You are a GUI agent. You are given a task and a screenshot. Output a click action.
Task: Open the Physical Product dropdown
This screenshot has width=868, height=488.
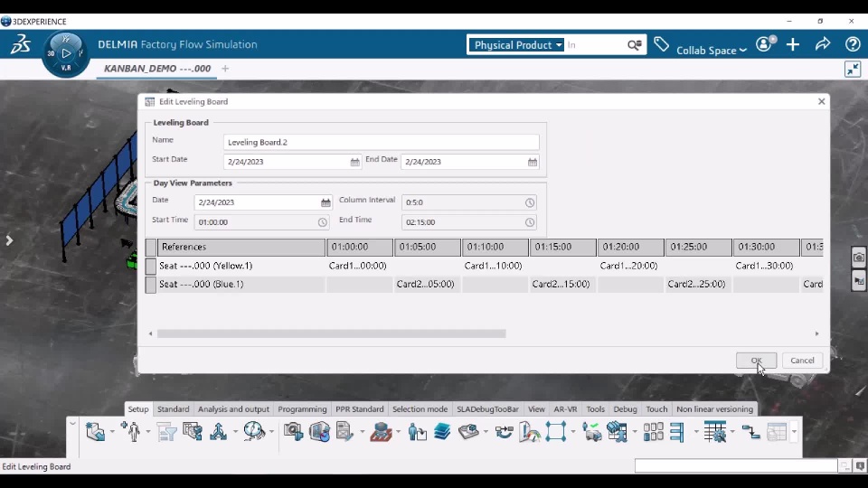tap(516, 45)
